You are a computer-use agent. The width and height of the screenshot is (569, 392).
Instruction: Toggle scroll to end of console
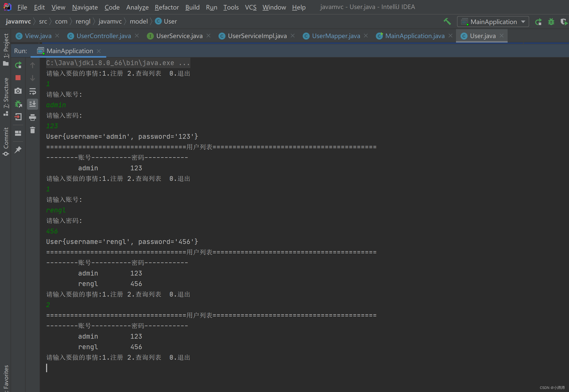pos(33,104)
